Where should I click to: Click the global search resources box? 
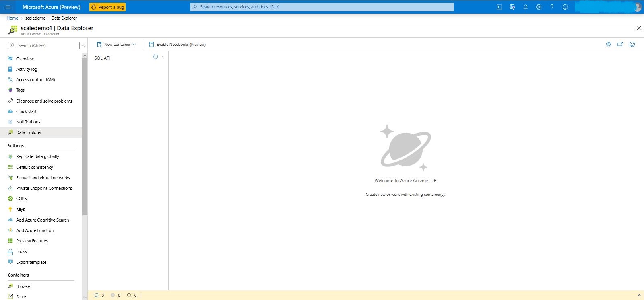(322, 7)
